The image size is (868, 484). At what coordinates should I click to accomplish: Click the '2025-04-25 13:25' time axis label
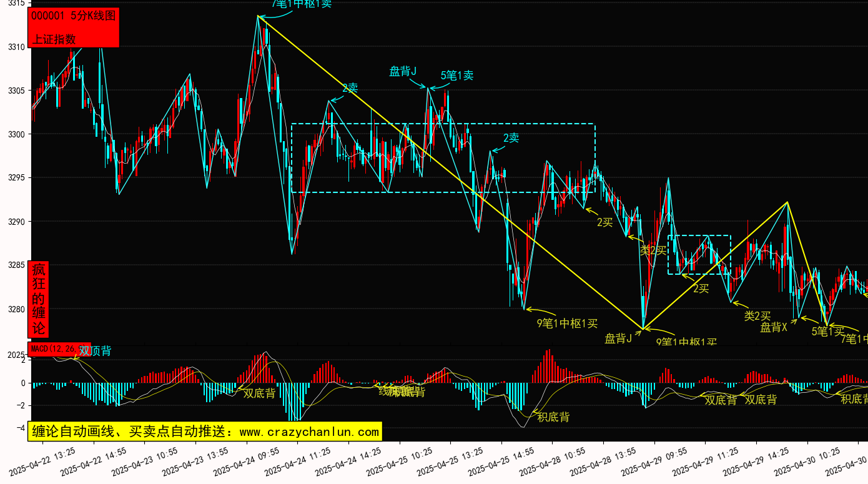click(x=450, y=461)
